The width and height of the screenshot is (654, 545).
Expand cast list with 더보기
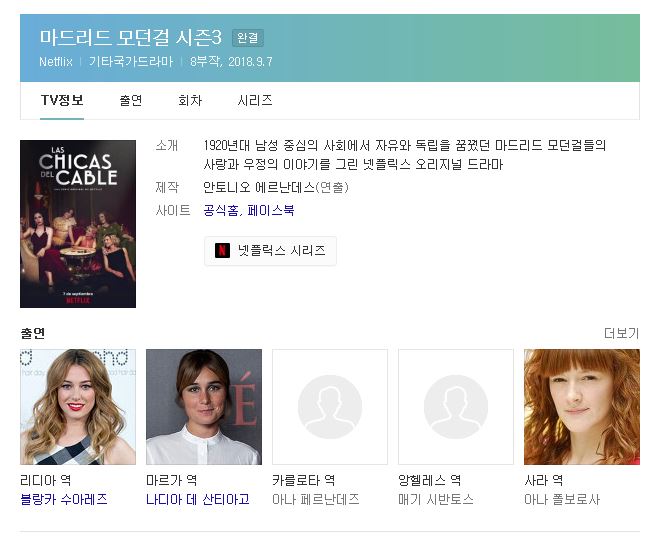[x=621, y=333]
